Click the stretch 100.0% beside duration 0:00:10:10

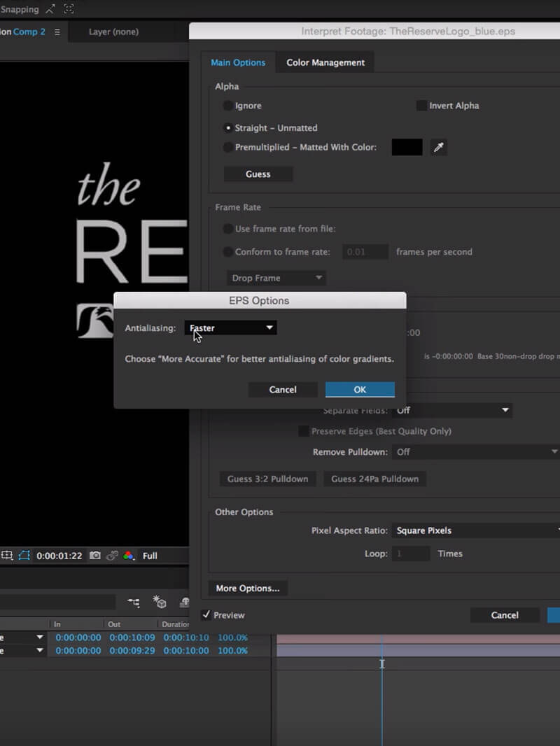pos(232,638)
